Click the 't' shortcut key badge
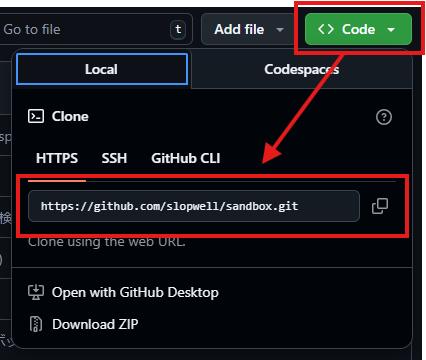 pyautogui.click(x=178, y=30)
